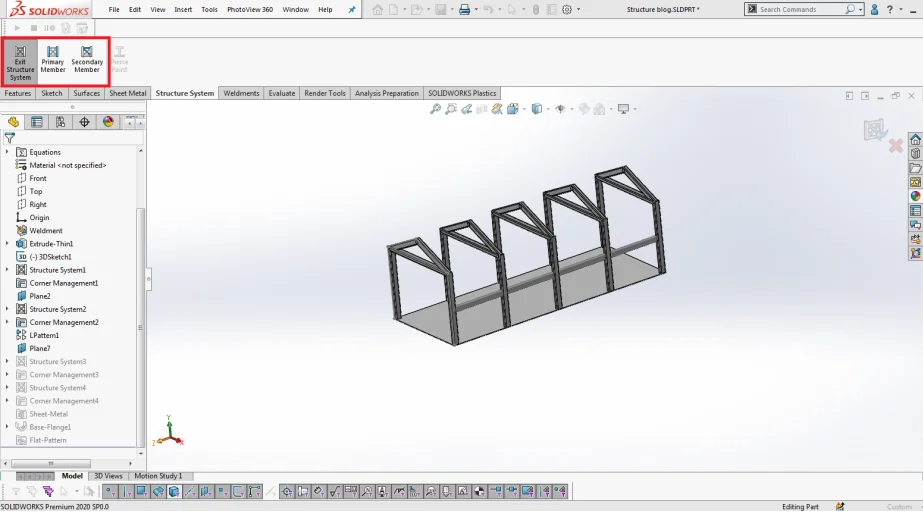This screenshot has height=513, width=923.
Task: Select the Secondary Member tool
Action: (87, 60)
